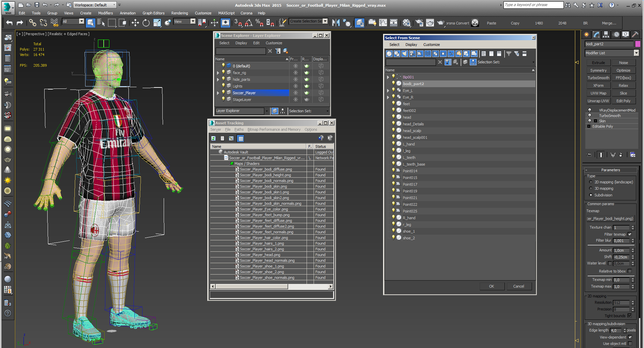This screenshot has width=644, height=348.
Task: Switch to the Display command panel tab
Action: pos(626,34)
